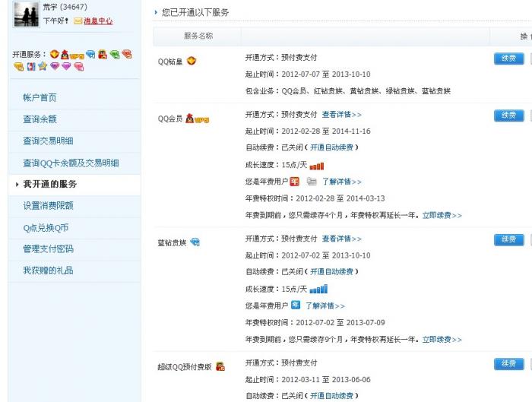Click 开通自动续费 link for 超级QQ预付费版

(x=331, y=396)
